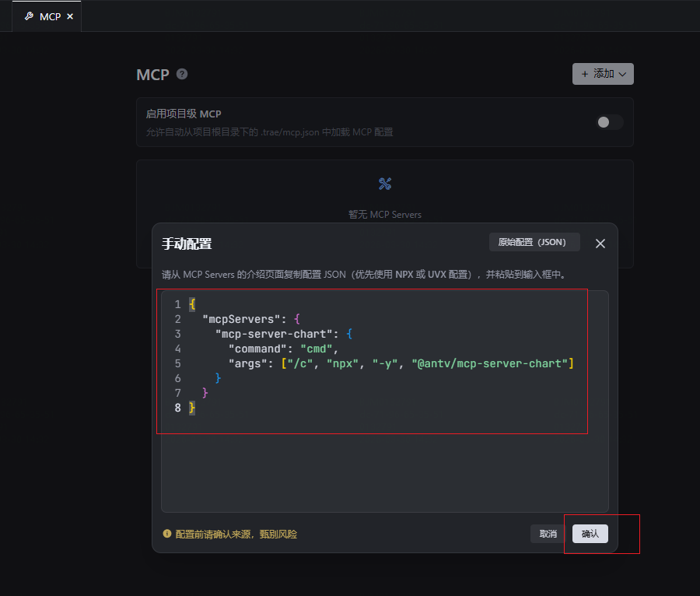Click the 启用项目级 MCP label
This screenshot has height=596, width=700.
point(184,114)
